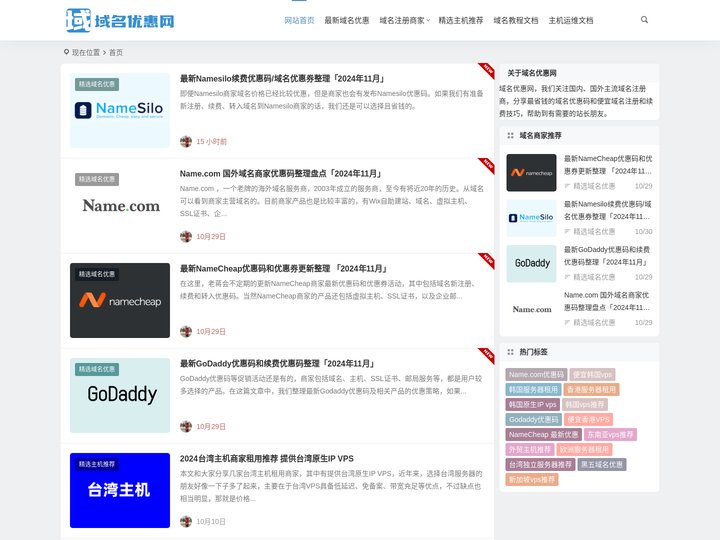Click 精选域名优惠 badge on Name.com thumbnail
Screen dimensions: 720x540
click(97, 179)
